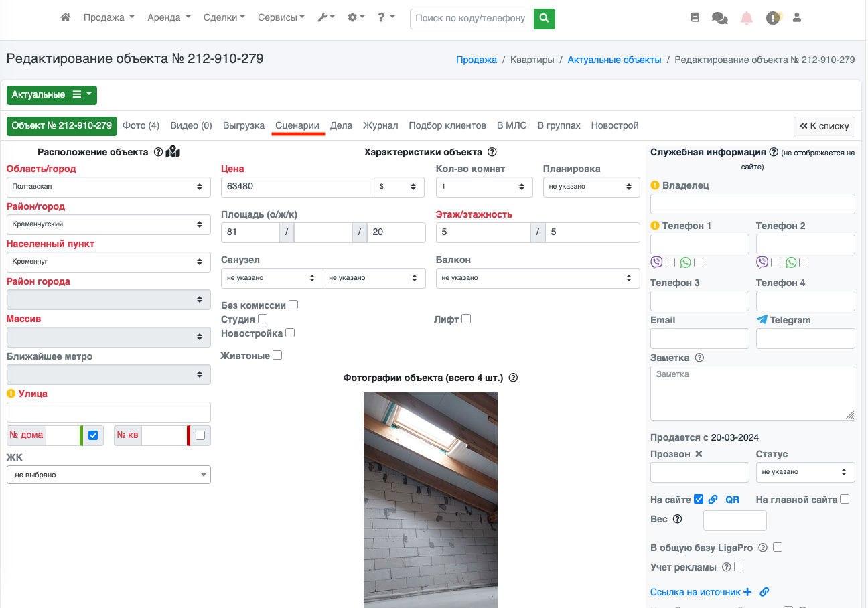Switch to the Сценарии tab
Screen dimensions: 868x608
297,125
